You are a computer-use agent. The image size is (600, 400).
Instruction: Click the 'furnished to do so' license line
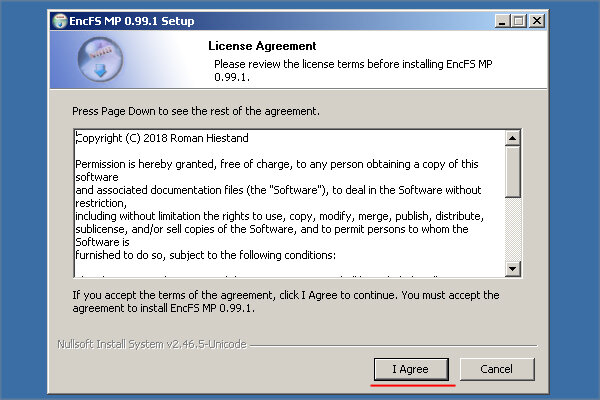[x=205, y=255]
